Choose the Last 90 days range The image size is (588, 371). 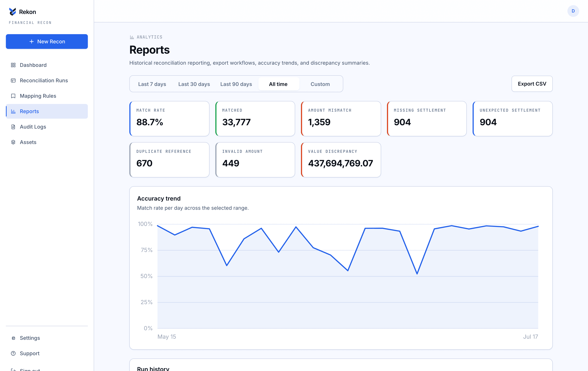click(x=236, y=84)
